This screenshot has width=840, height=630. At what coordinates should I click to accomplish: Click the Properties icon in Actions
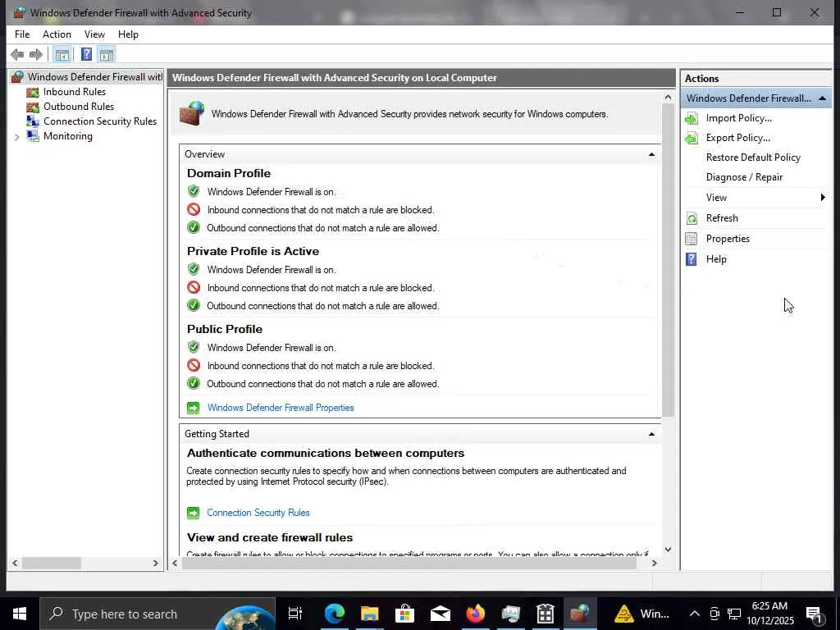click(692, 239)
